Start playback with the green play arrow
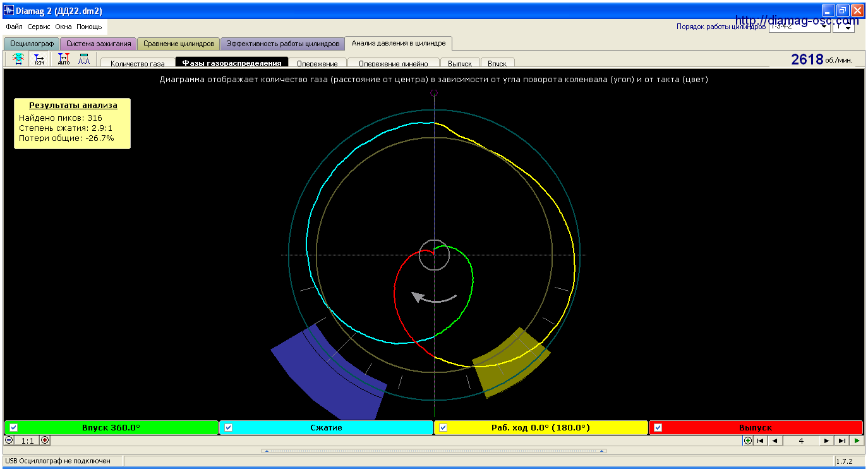The width and height of the screenshot is (868, 469). point(857,441)
